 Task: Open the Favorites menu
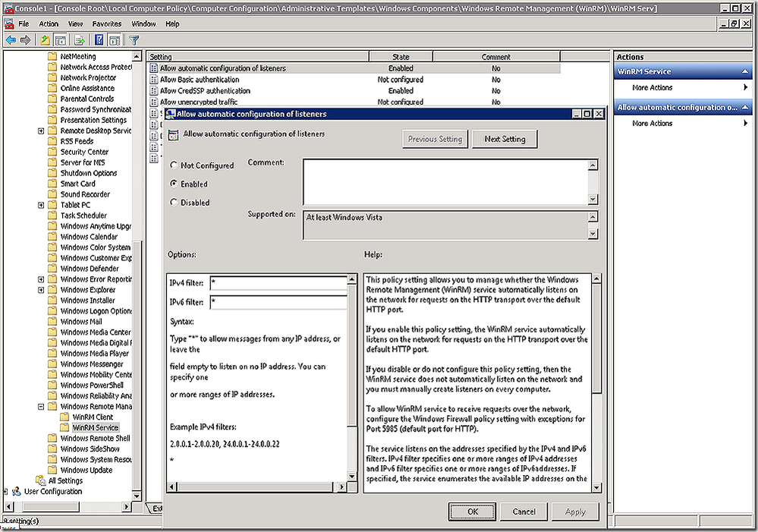tap(107, 24)
